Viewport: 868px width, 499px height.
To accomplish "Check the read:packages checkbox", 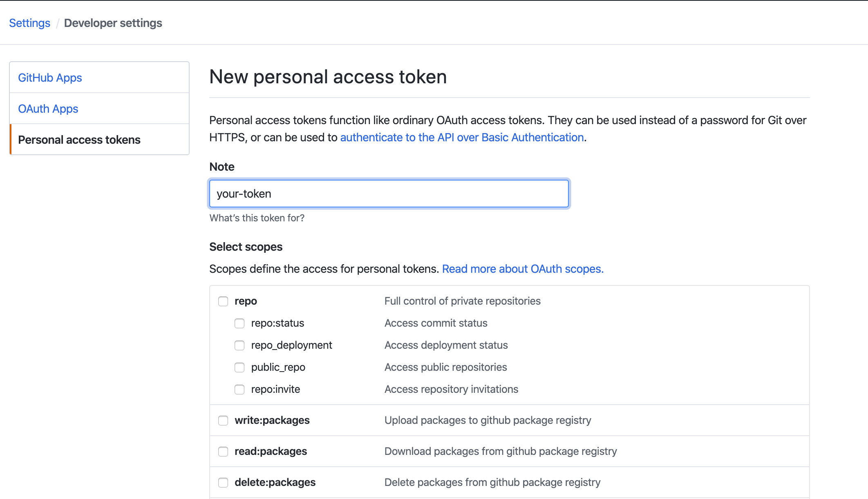I will tap(223, 452).
